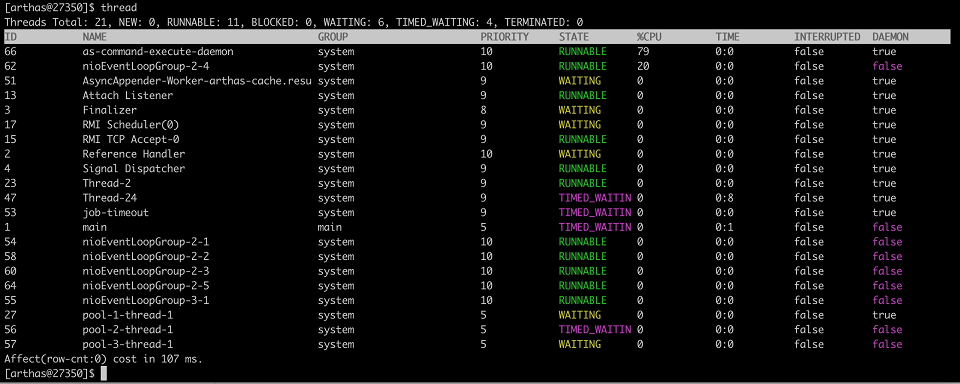Screen dimensions: 960x384
Task: Click the 0:8 time value
Action: click(724, 198)
